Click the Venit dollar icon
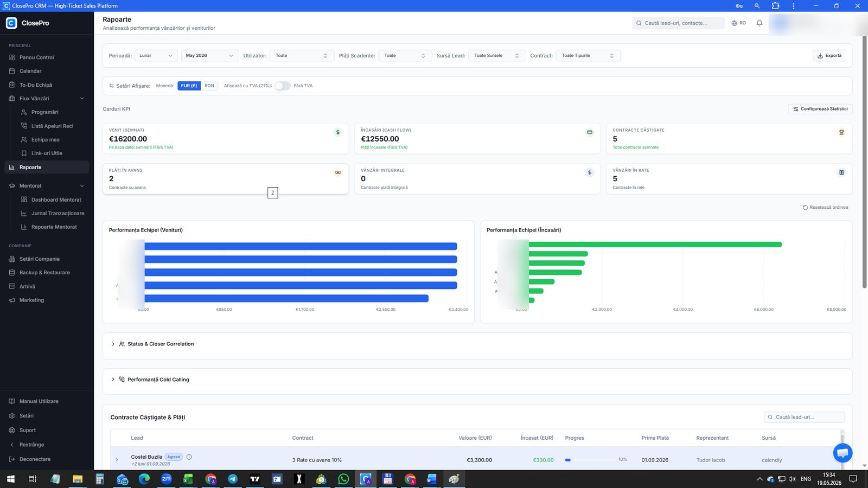Image resolution: width=868 pixels, height=488 pixels. coord(338,132)
